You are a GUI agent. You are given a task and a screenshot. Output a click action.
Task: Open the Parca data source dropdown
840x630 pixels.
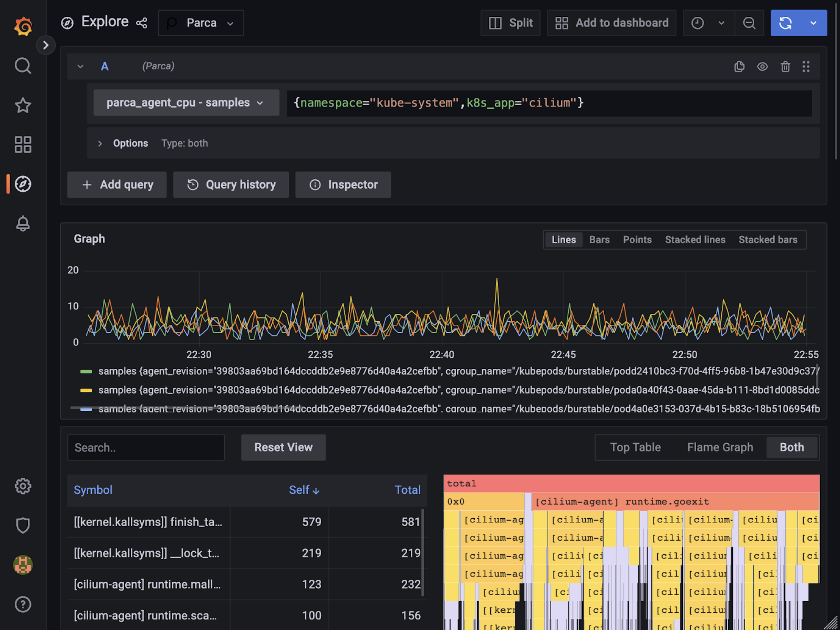[201, 23]
